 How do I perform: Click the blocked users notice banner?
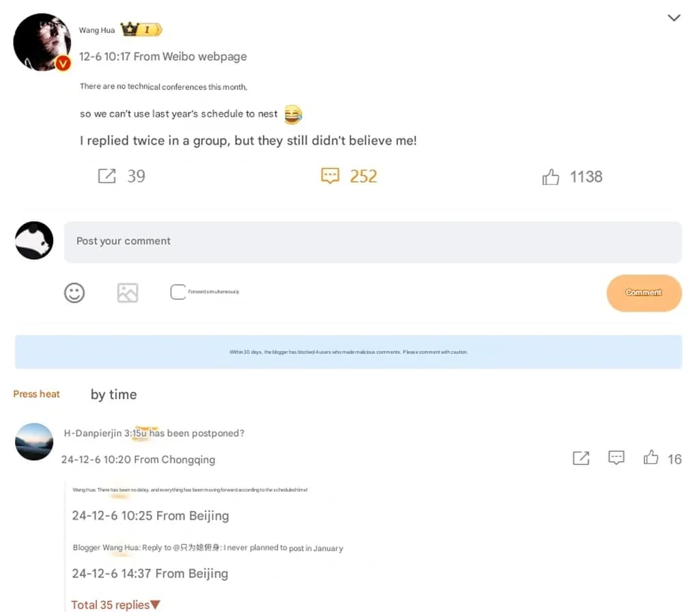(348, 352)
